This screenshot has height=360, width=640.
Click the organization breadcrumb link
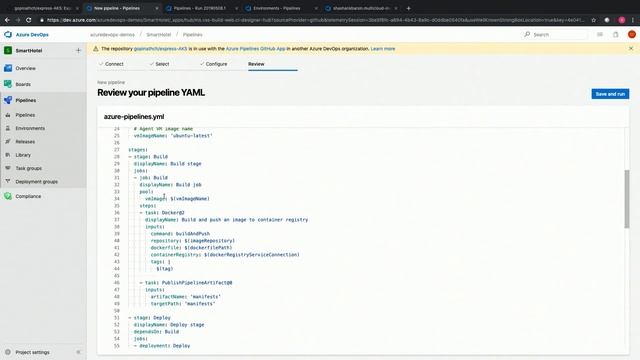coord(112,35)
